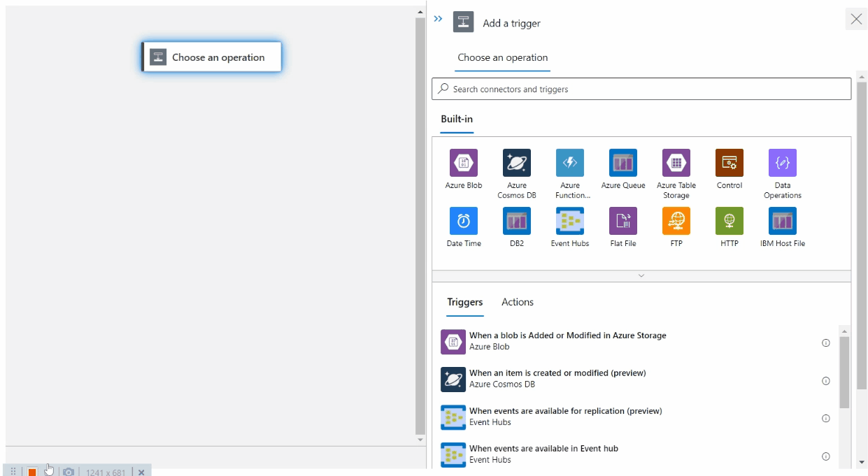Click the Search connectors and triggers field
Viewport: 868px width, 476px height.
641,89
